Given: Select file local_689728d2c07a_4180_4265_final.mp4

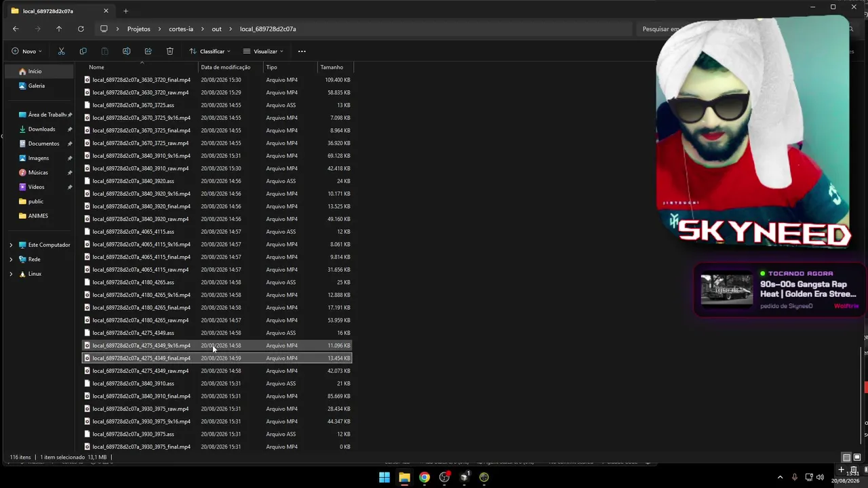Looking at the screenshot, I should click(x=217, y=308).
